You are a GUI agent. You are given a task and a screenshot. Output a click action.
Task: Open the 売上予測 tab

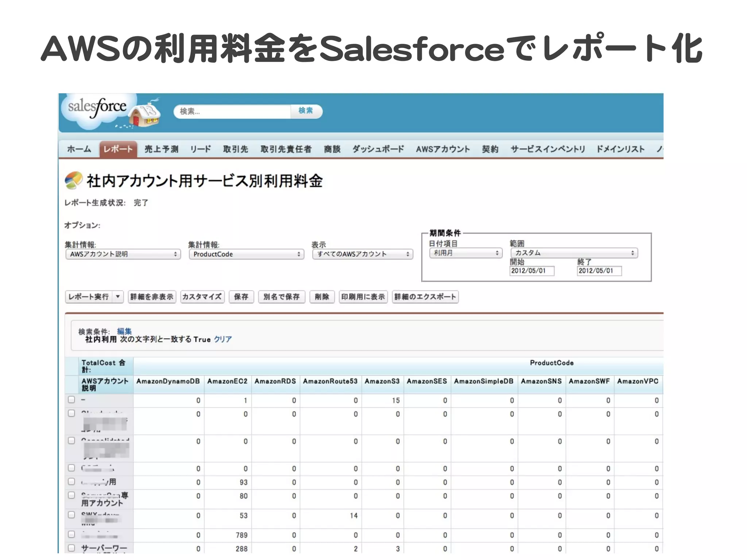pos(161,149)
